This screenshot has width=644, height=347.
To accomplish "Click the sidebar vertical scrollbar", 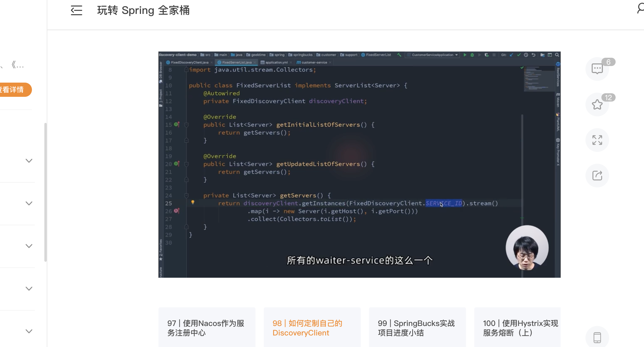I will [45, 192].
